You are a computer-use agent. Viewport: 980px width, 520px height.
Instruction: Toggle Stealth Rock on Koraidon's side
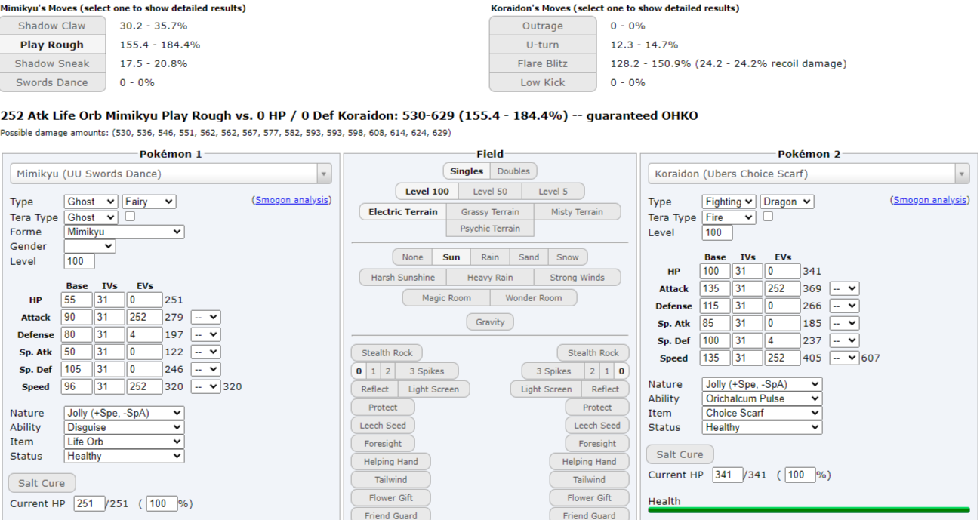click(593, 352)
